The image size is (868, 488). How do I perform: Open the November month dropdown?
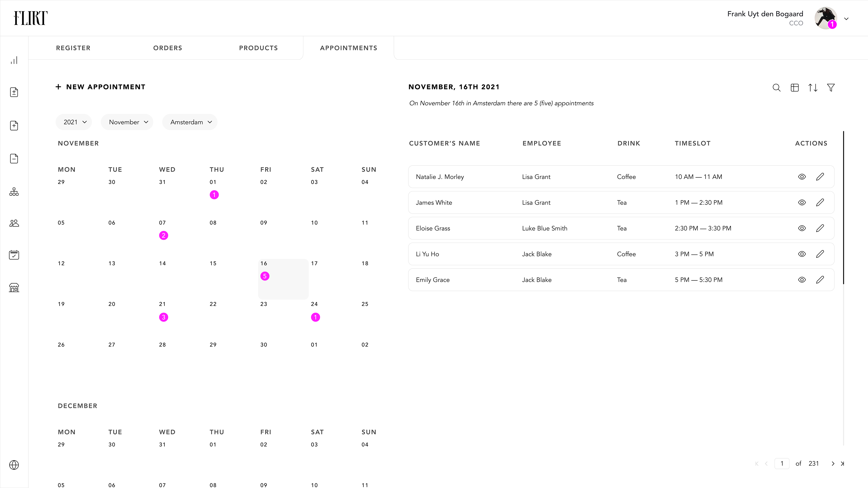pyautogui.click(x=127, y=122)
